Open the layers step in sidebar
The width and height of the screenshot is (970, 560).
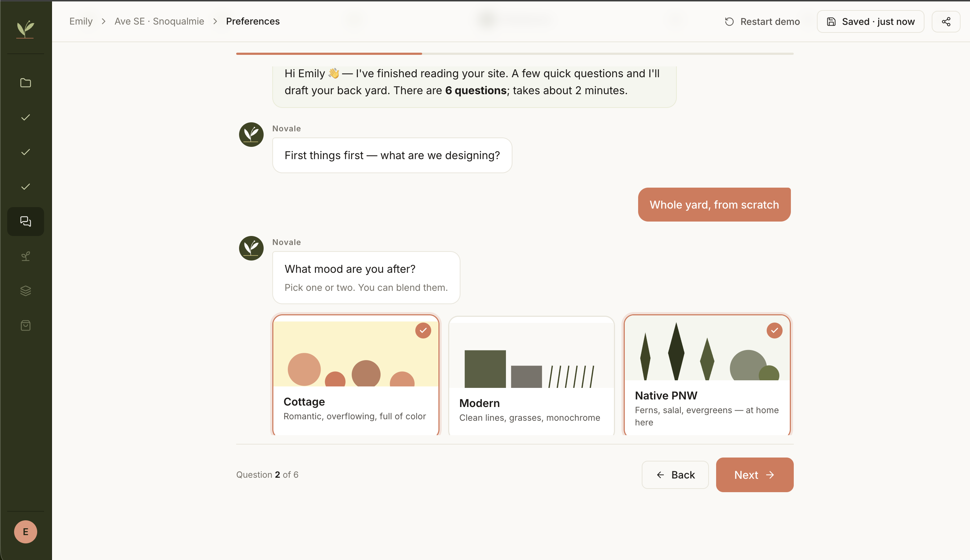tap(25, 291)
